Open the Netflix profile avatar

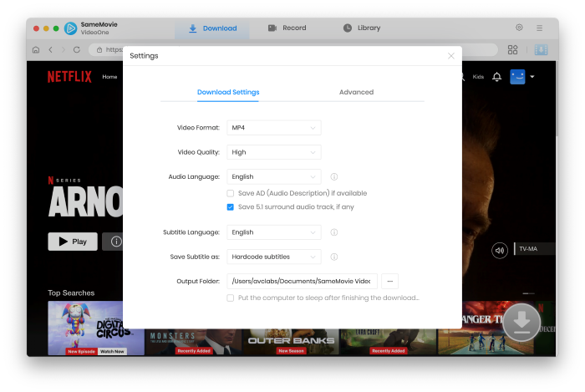coord(517,77)
